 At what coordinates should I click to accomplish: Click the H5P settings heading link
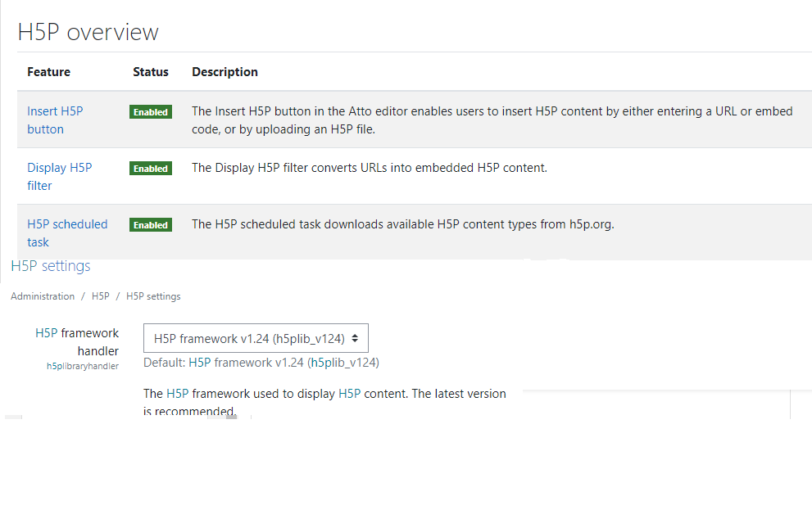coord(51,266)
